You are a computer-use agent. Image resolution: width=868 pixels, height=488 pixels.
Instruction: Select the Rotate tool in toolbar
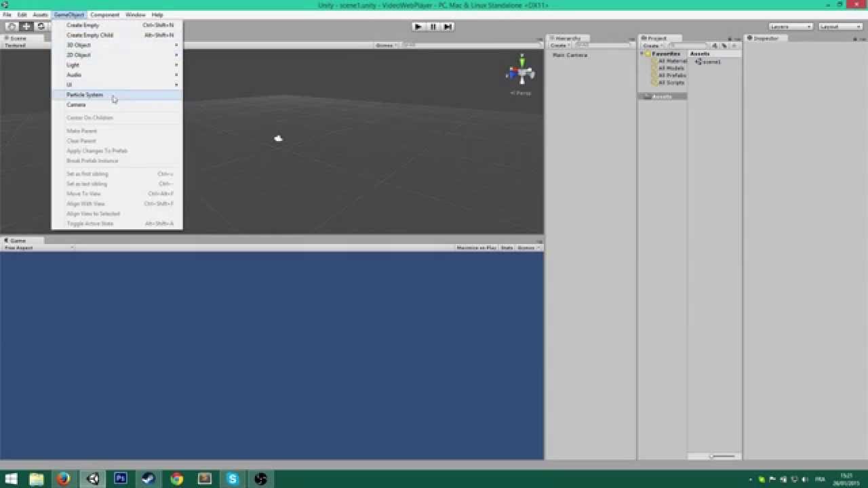tap(41, 26)
